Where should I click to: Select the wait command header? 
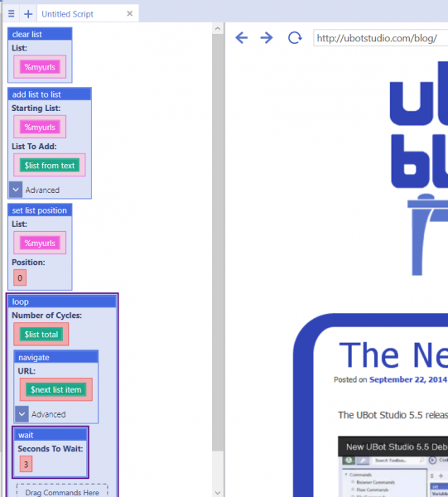pyautogui.click(x=51, y=435)
